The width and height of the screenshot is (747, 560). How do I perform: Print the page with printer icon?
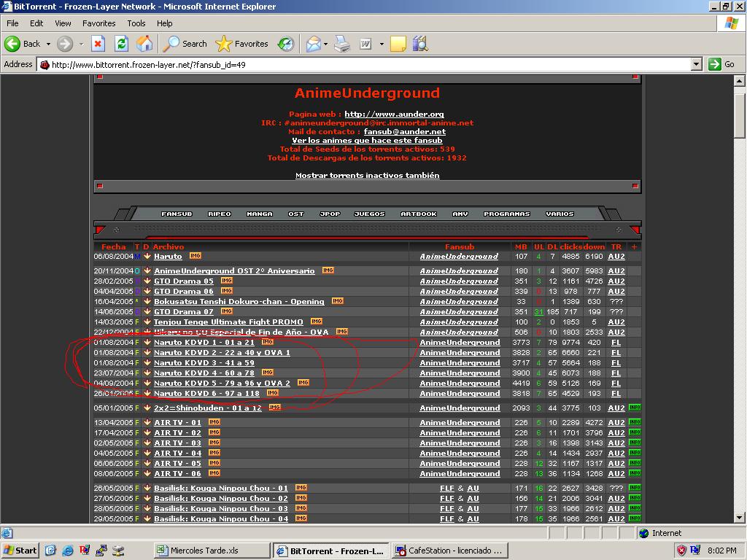[341, 44]
